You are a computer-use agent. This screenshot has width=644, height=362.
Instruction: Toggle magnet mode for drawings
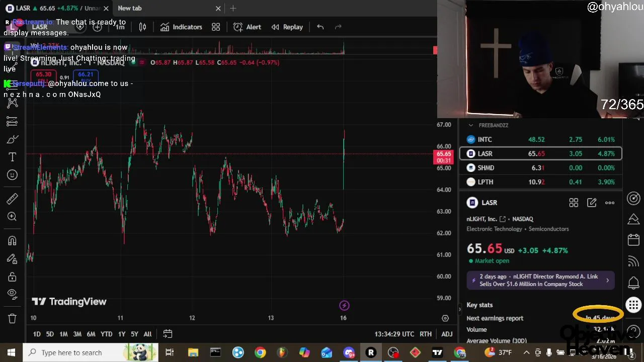pos(12,241)
